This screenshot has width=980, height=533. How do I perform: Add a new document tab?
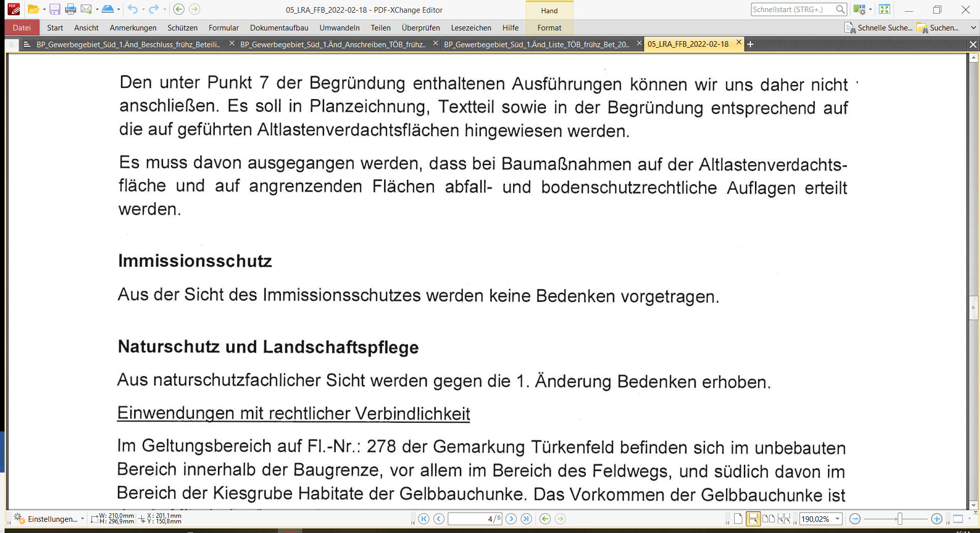click(750, 45)
